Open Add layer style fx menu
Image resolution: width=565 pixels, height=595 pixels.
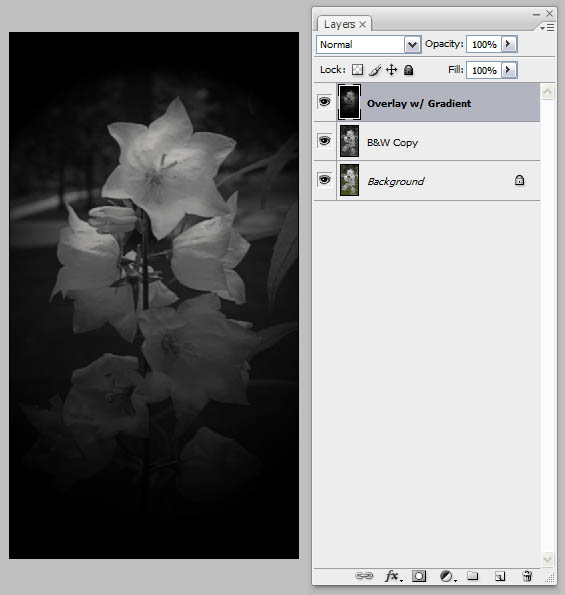393,576
